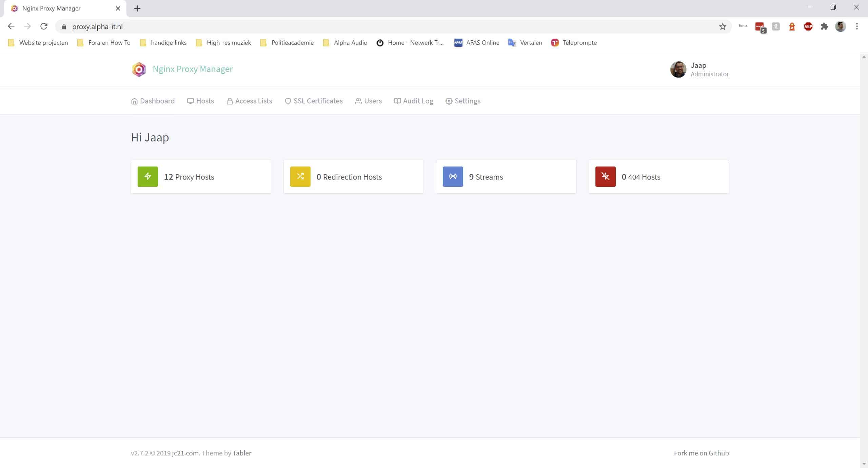Image resolution: width=868 pixels, height=468 pixels.
Task: Reload the page
Action: [x=44, y=26]
